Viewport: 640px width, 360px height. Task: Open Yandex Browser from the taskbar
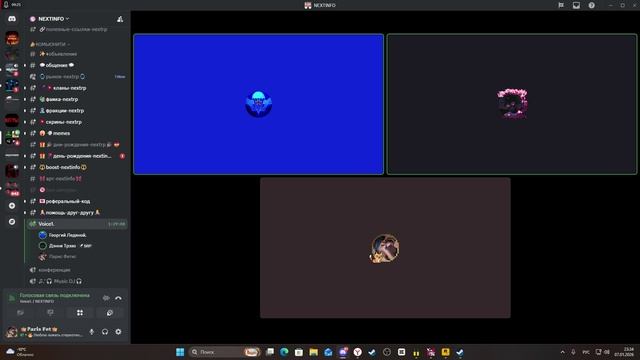[358, 352]
